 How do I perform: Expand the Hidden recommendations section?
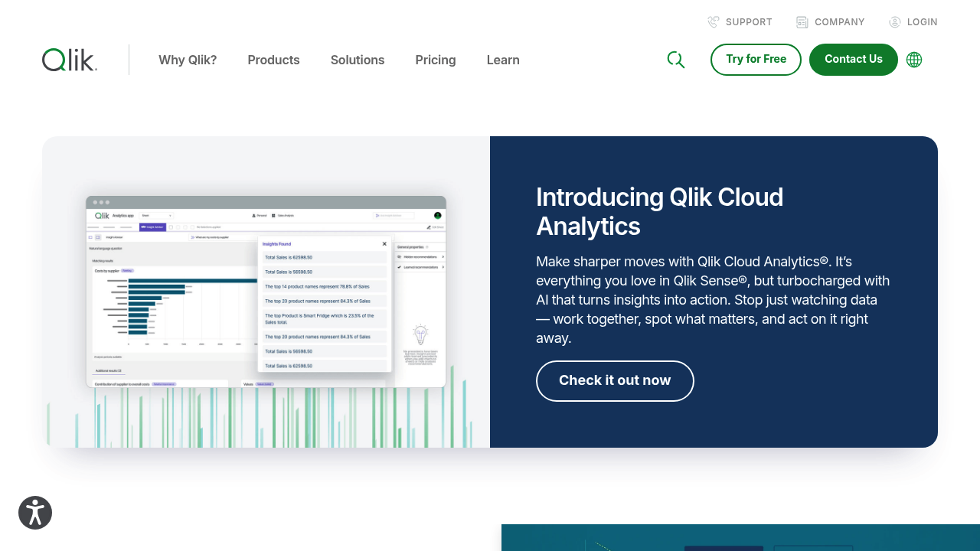click(420, 257)
